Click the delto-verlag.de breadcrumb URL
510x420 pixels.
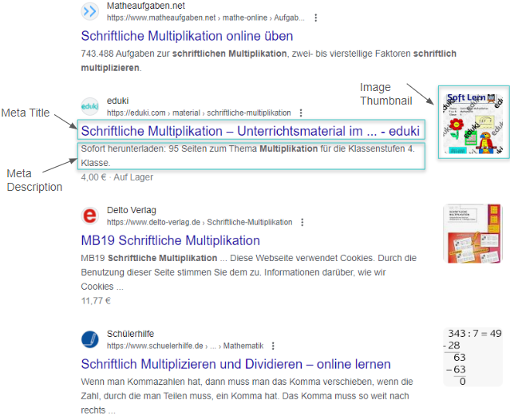coord(200,222)
